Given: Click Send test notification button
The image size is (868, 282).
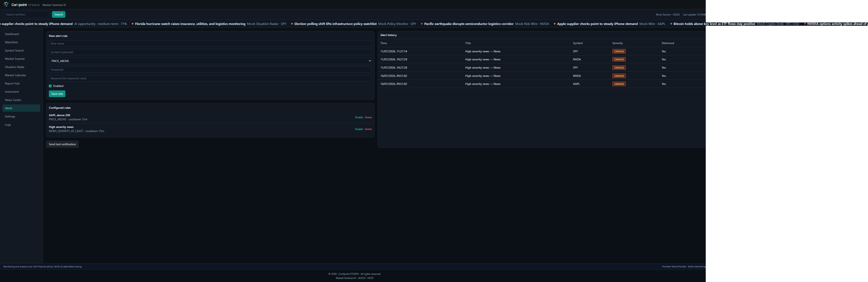Looking at the screenshot, I should coord(62,144).
